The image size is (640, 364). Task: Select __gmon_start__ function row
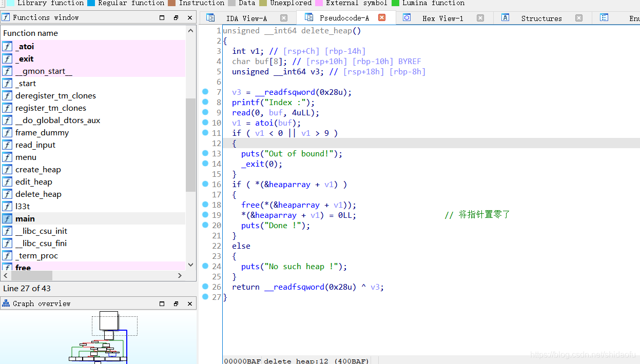tap(93, 71)
